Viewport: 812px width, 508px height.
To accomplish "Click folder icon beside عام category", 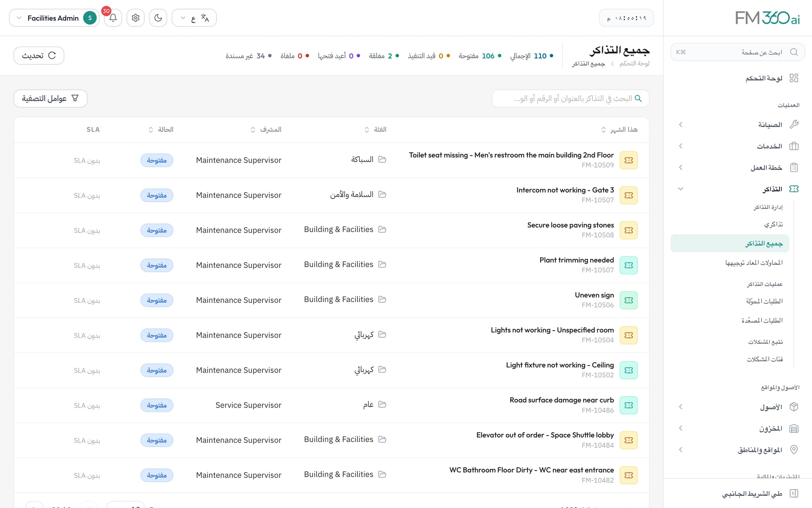I will [382, 404].
